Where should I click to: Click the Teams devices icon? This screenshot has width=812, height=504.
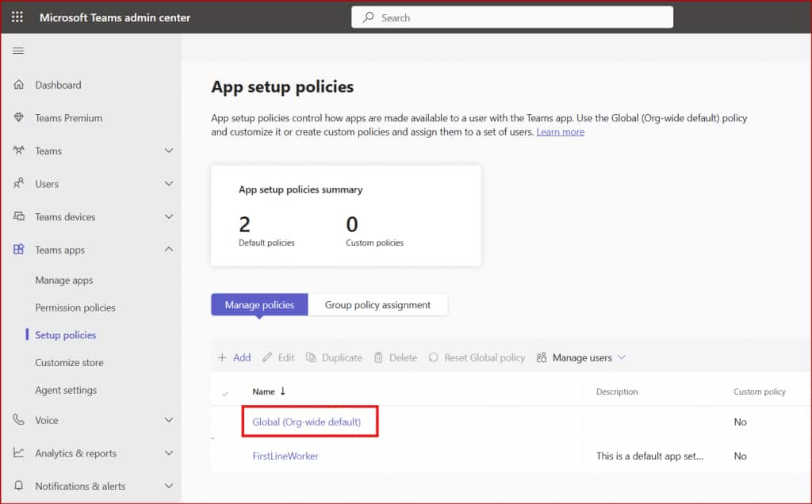click(19, 217)
